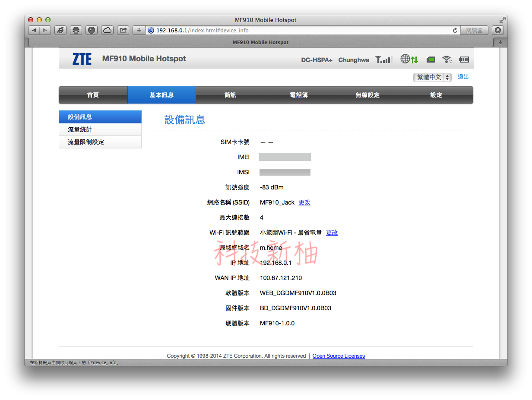Click the IP 地址 value 192.168.0.1

point(275,263)
